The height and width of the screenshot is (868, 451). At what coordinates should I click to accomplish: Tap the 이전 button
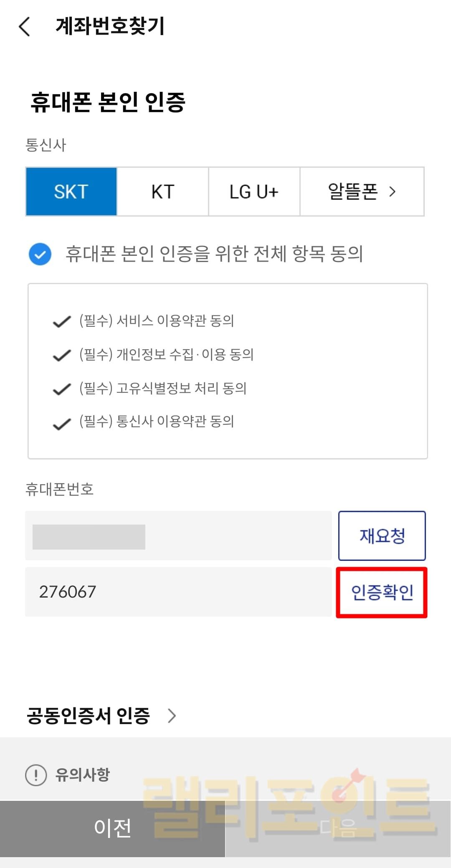112,828
